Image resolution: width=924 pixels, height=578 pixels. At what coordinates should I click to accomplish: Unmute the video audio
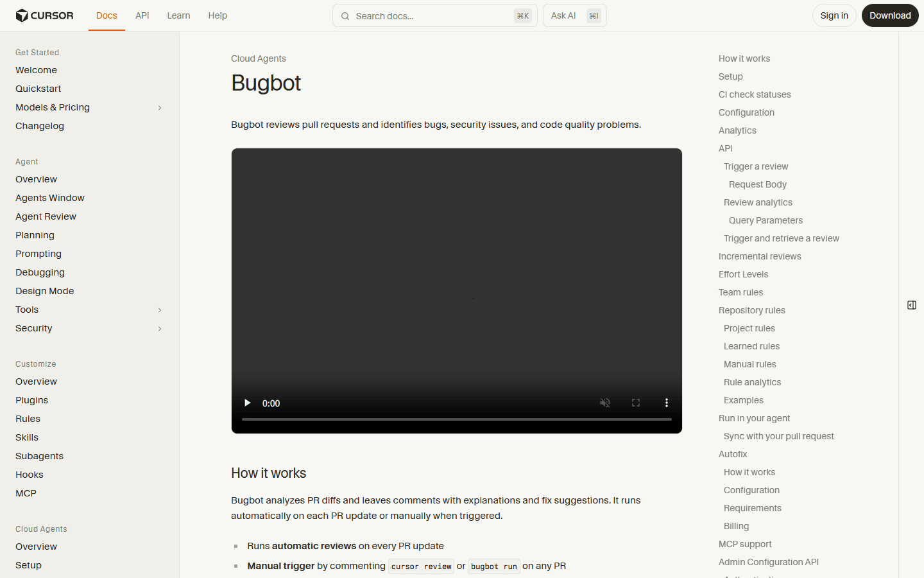(604, 403)
